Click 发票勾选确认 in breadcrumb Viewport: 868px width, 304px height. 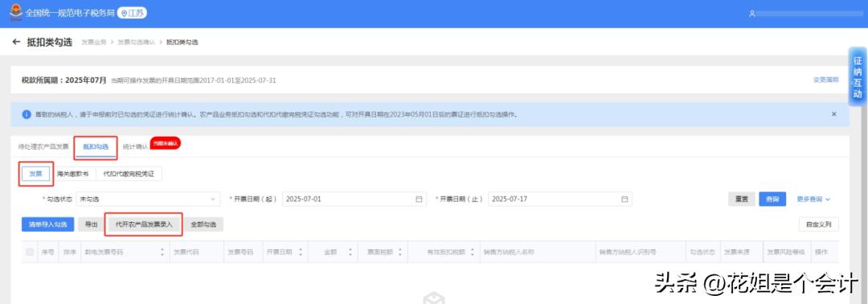tap(136, 42)
